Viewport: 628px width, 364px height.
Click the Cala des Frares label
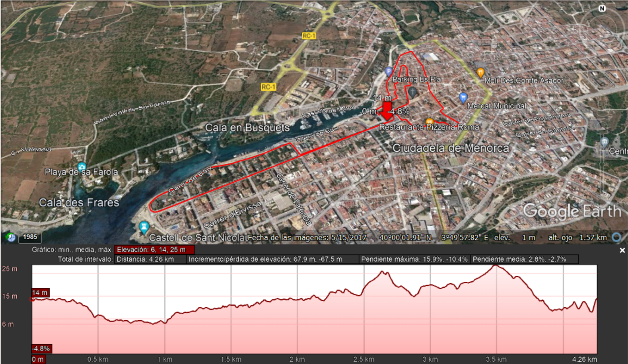79,203
